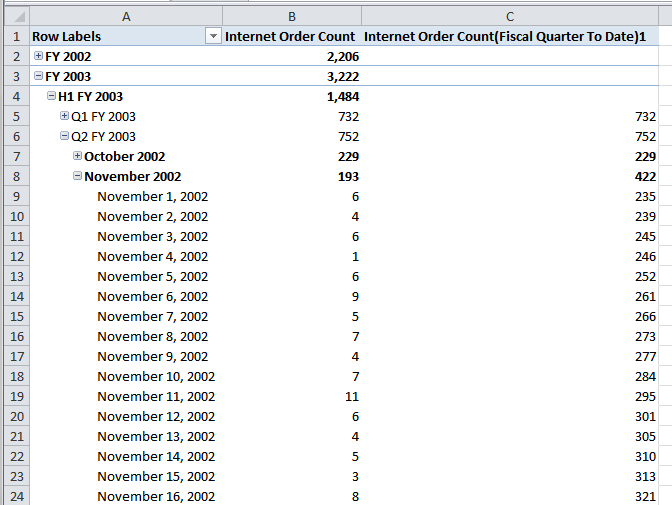Screen dimensions: 672x505
Task: Open the Row Labels filter dropdown
Action: point(212,37)
